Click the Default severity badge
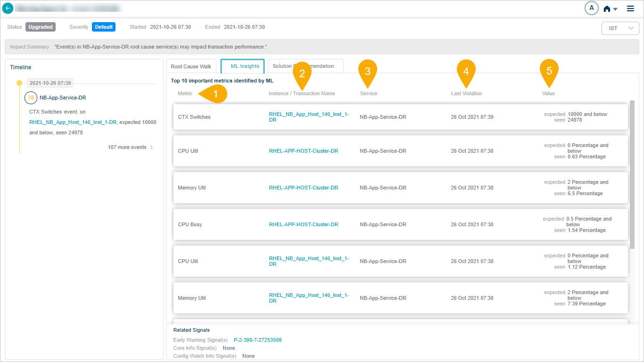 [104, 27]
